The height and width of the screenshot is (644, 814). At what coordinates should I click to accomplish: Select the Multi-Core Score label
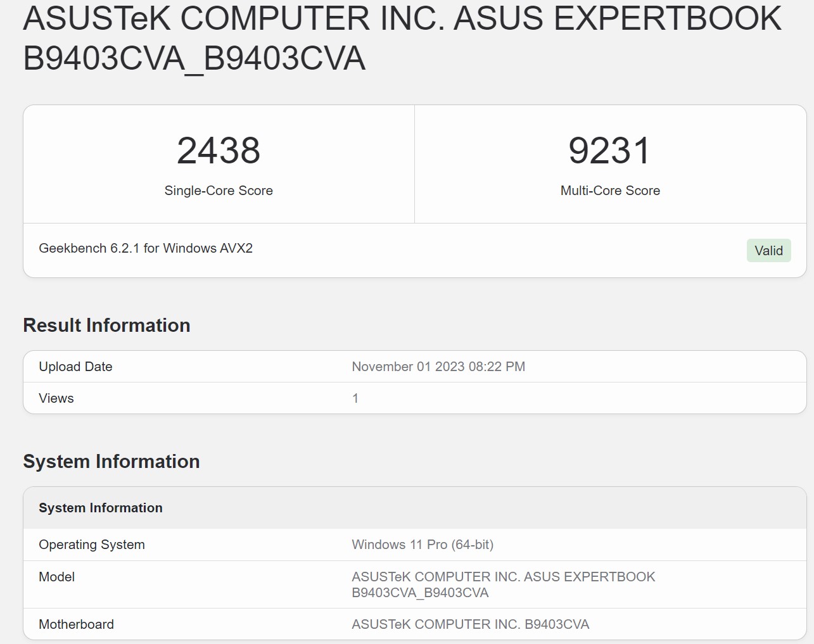(x=610, y=191)
